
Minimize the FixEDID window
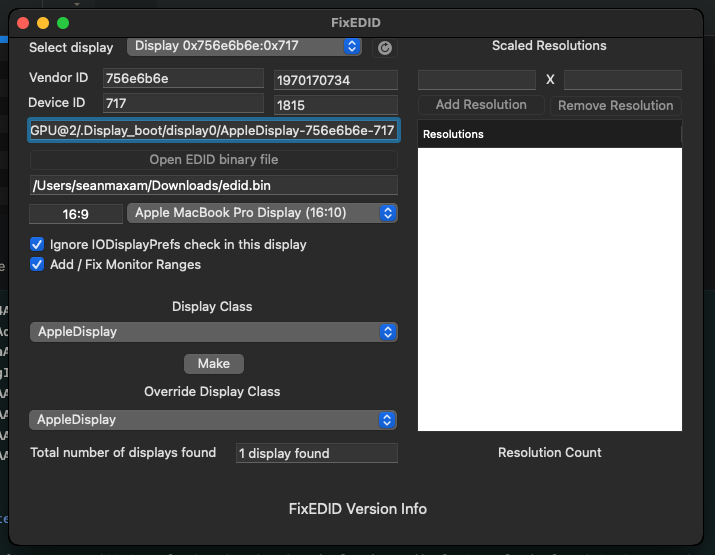click(43, 23)
